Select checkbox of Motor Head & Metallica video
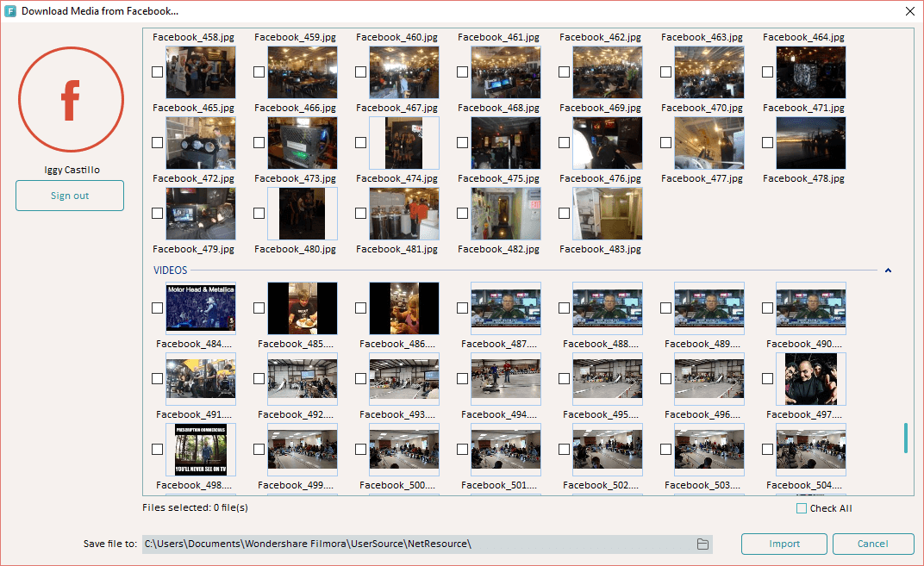This screenshot has height=566, width=924. click(158, 308)
